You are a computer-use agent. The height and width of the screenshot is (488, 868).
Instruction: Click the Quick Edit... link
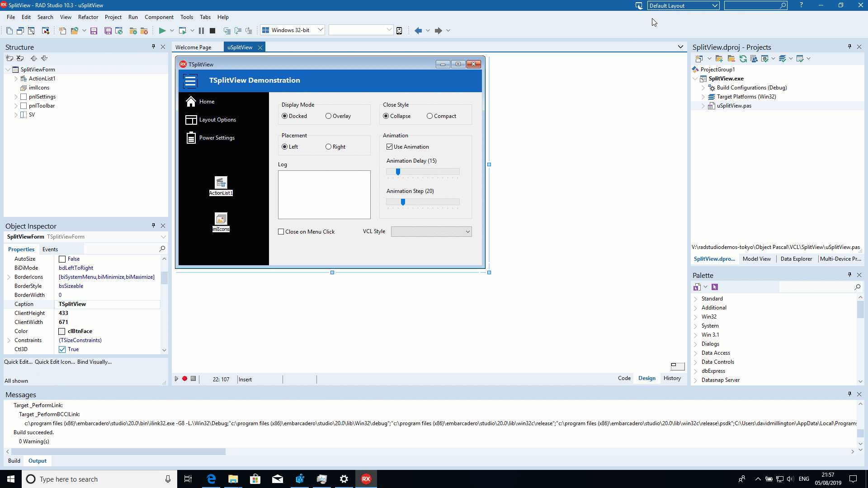click(x=19, y=362)
